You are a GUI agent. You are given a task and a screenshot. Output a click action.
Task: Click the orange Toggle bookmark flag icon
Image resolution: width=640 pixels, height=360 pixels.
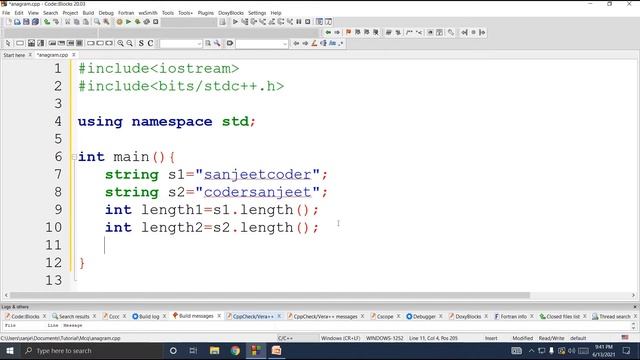pos(348,32)
